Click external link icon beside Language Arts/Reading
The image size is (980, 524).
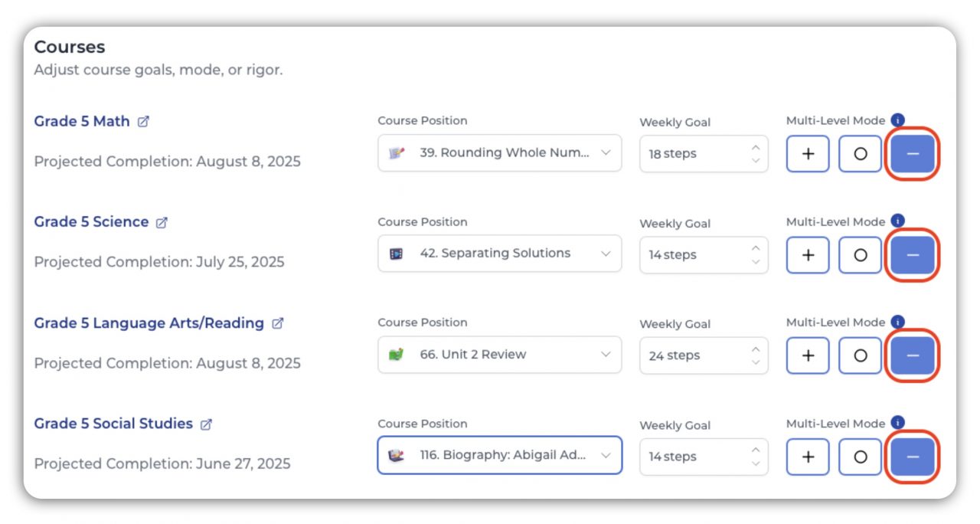tap(277, 324)
